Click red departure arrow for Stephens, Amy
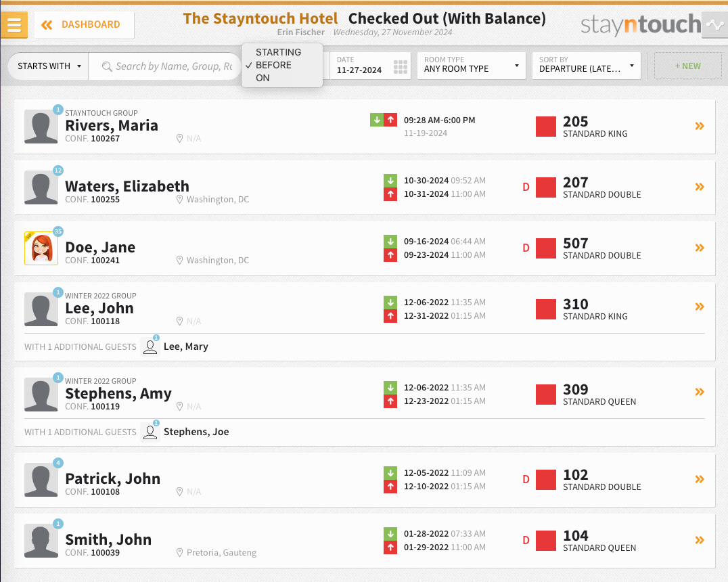Viewport: 728px width, 582px height. (390, 401)
